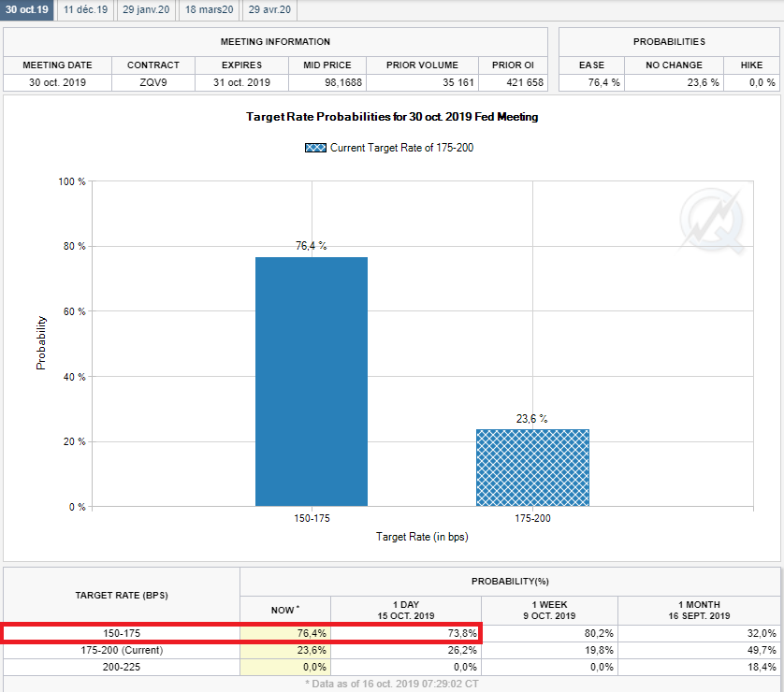Click the EASE probability value 76,4 %
The width and height of the screenshot is (784, 692).
pyautogui.click(x=591, y=82)
